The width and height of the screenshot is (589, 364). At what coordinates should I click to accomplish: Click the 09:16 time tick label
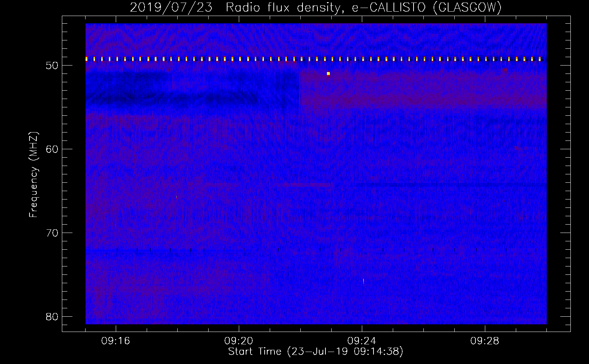[116, 341]
